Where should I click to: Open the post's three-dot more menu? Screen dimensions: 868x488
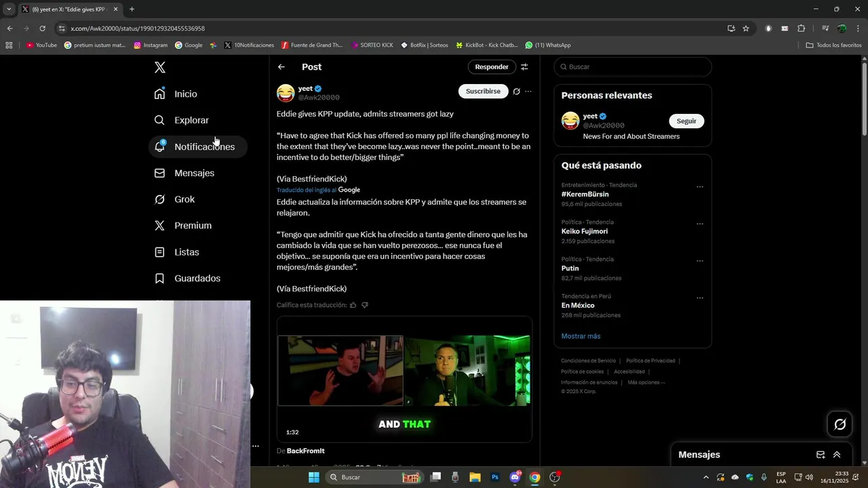pyautogui.click(x=528, y=91)
